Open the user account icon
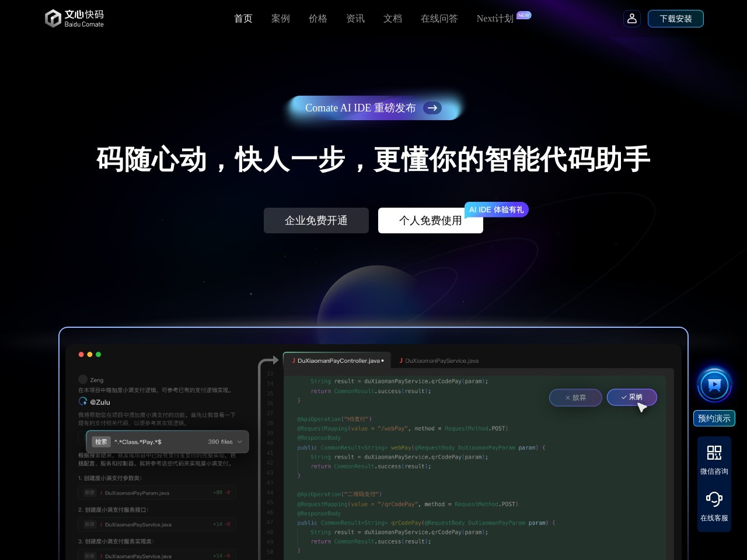Screen dimensions: 747x560 (632, 19)
